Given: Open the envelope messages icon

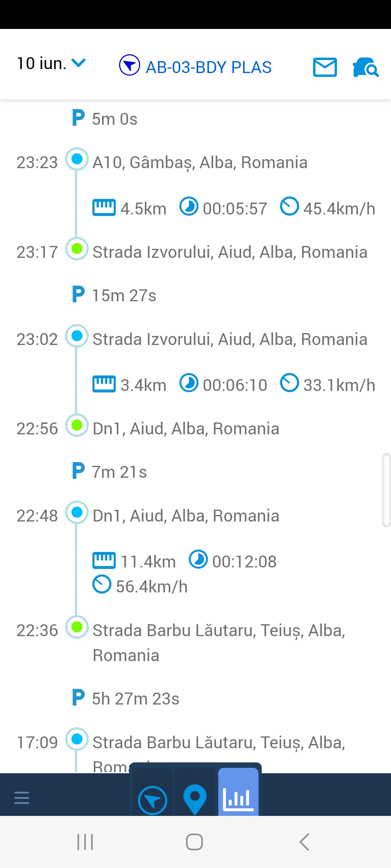Looking at the screenshot, I should [x=325, y=67].
